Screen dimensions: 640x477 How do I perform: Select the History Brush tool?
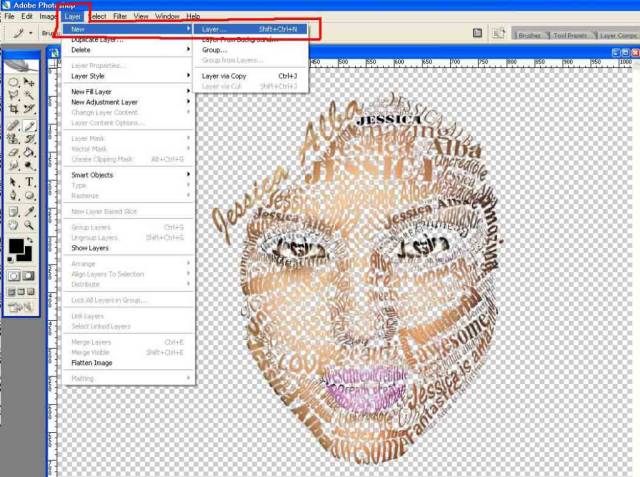29,139
